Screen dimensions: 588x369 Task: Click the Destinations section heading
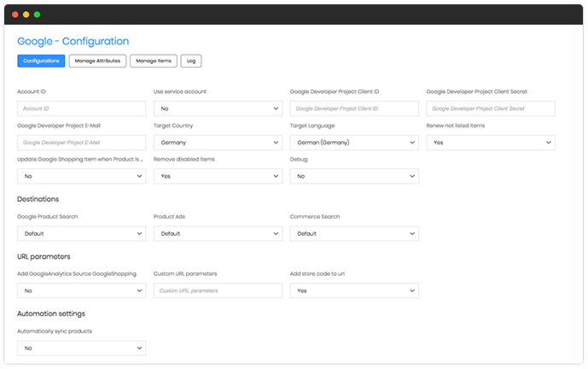click(x=38, y=199)
